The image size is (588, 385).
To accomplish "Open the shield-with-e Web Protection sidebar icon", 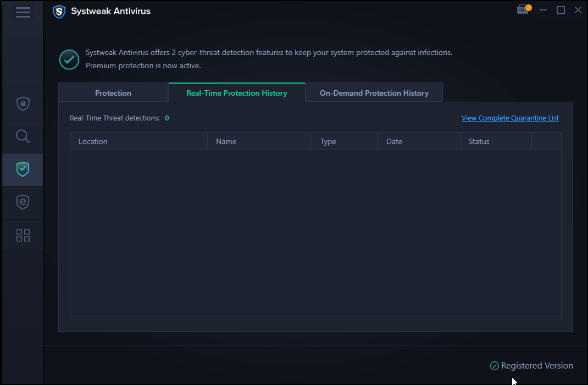I will (x=23, y=202).
